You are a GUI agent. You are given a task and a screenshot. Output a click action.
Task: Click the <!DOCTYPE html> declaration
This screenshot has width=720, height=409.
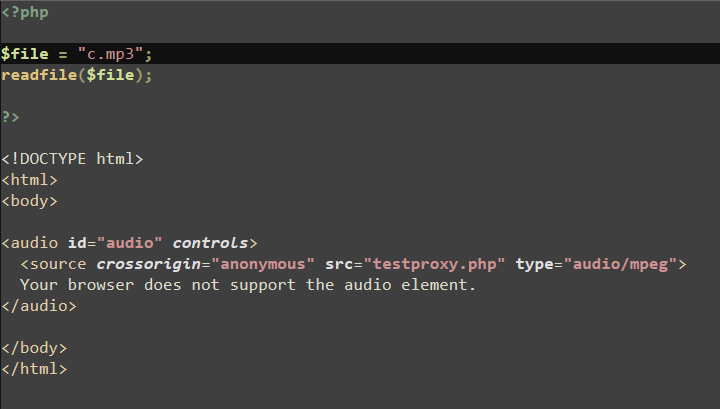72,159
